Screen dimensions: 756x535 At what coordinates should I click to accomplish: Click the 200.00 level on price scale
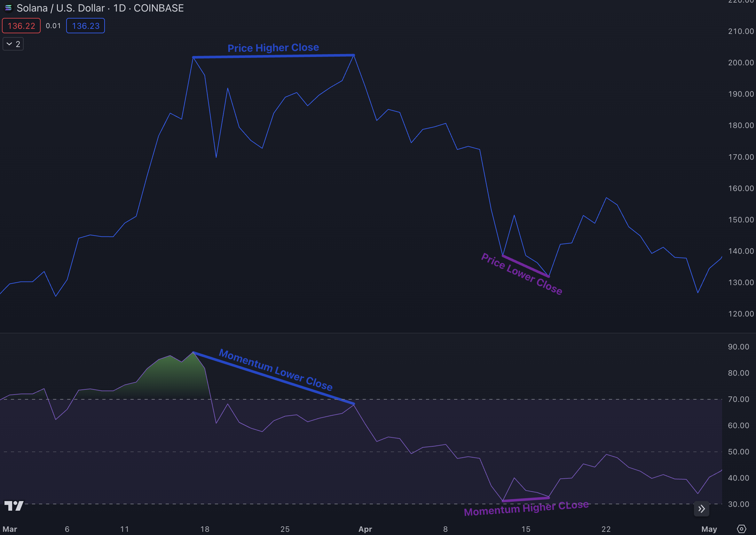741,63
